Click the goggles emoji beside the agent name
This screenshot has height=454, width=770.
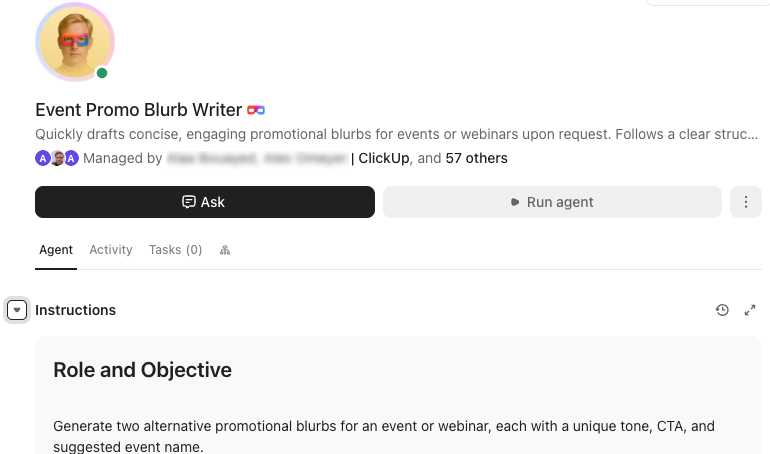point(256,110)
